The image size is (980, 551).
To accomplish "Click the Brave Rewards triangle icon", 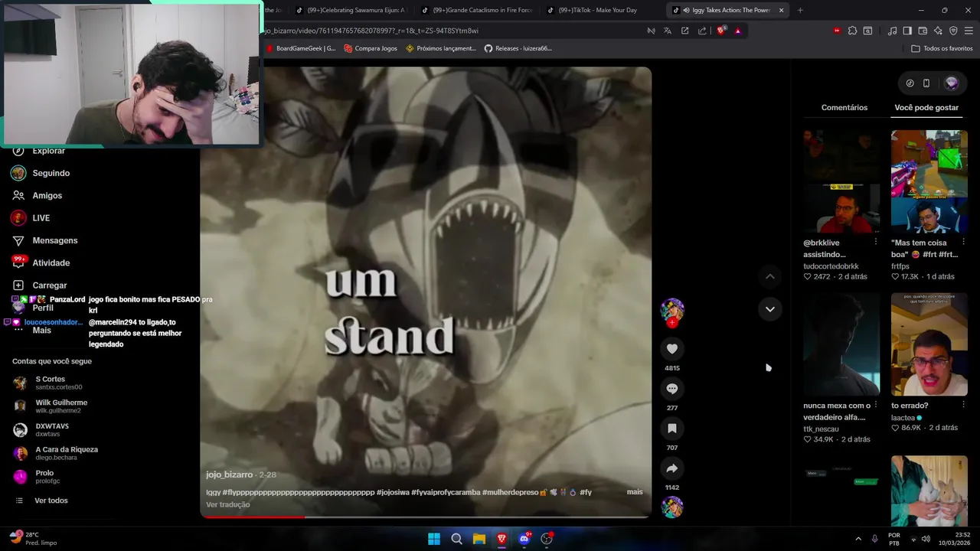I will pyautogui.click(x=738, y=31).
